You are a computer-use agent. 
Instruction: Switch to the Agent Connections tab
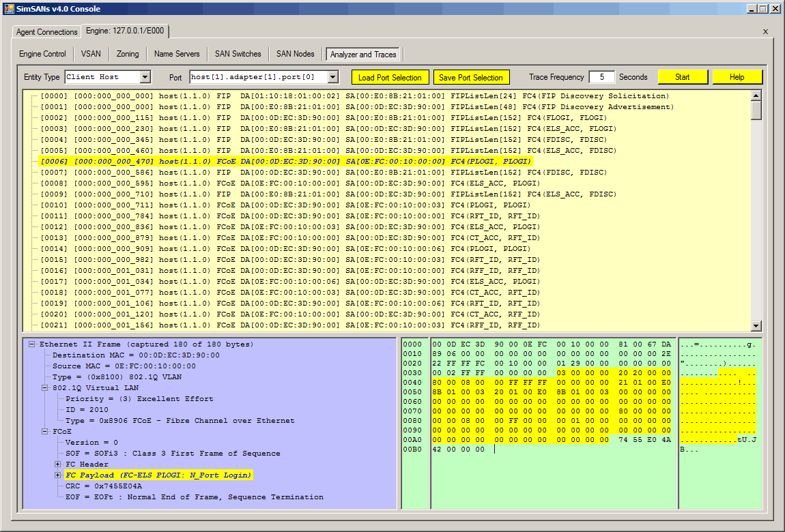coord(47,32)
